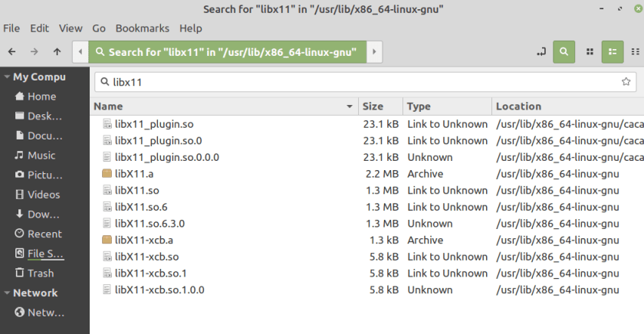Select the libX11-xcb.so.1 link icon
Image resolution: width=644 pixels, height=334 pixels.
coord(107,273)
